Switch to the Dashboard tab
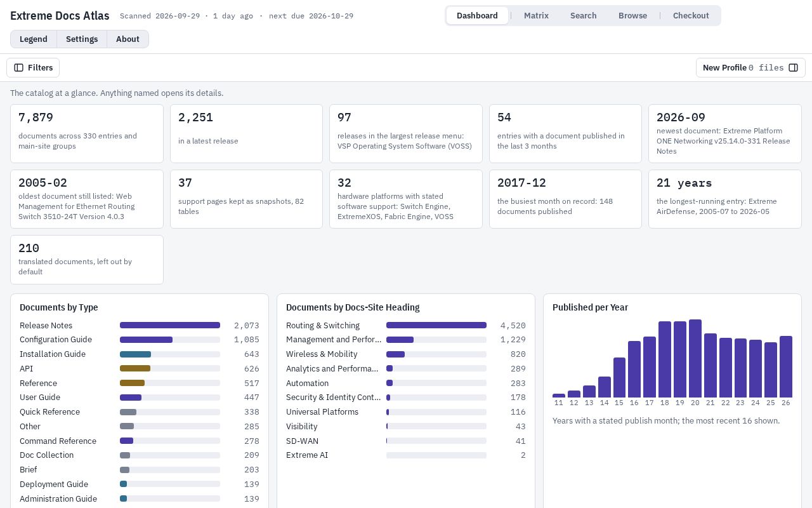The width and height of the screenshot is (812, 508). click(x=477, y=16)
